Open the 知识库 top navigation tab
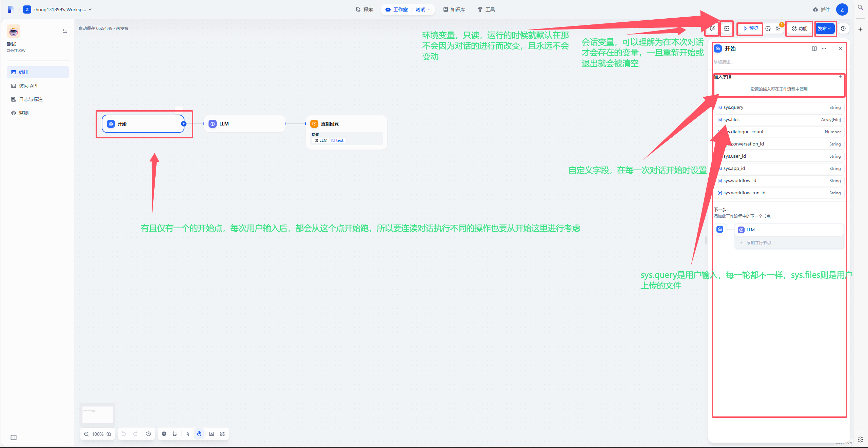Image resolution: width=868 pixels, height=448 pixels. pyautogui.click(x=454, y=9)
